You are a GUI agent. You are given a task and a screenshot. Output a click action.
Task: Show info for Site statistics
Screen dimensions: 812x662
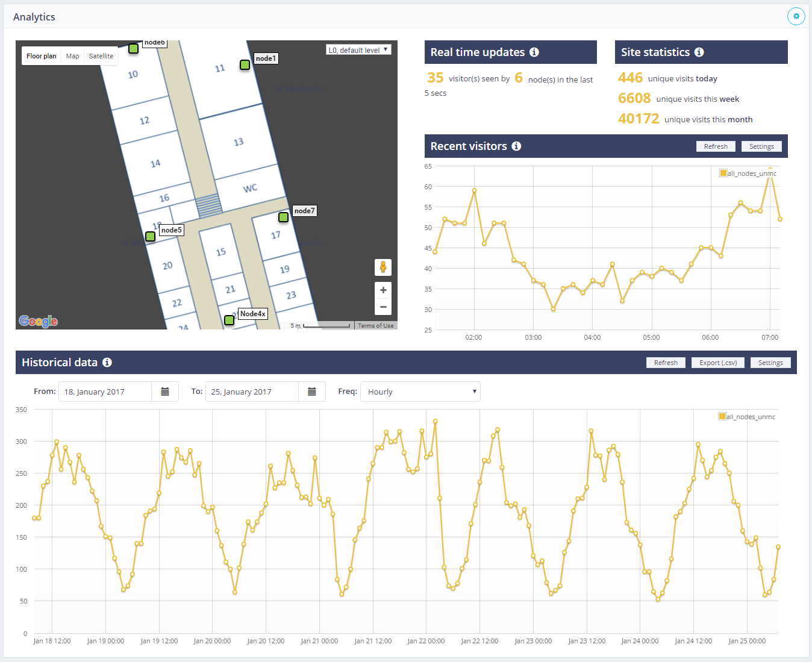click(699, 52)
